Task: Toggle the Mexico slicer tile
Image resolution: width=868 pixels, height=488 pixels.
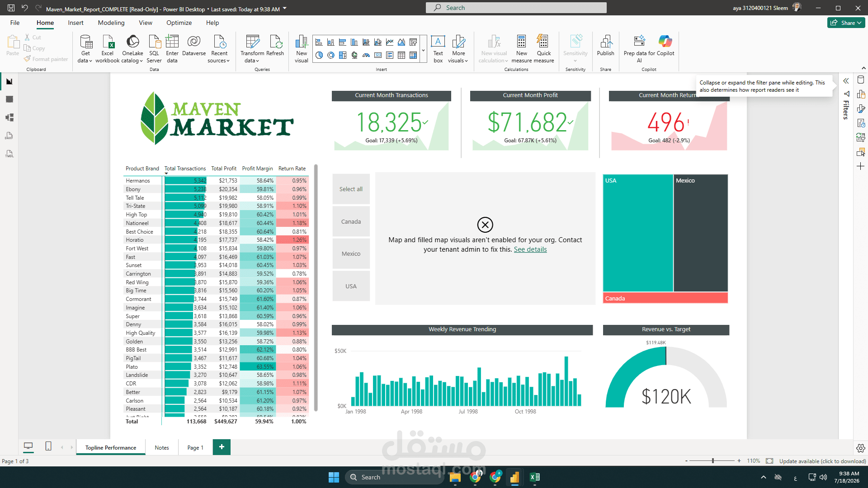Action: [x=351, y=253]
